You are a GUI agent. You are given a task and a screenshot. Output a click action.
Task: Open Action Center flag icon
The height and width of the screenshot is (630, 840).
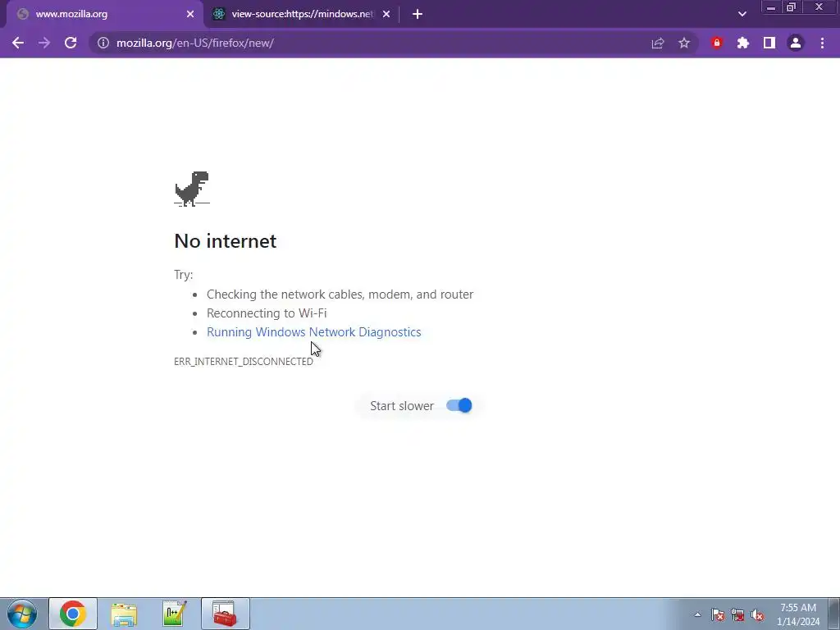(x=717, y=615)
